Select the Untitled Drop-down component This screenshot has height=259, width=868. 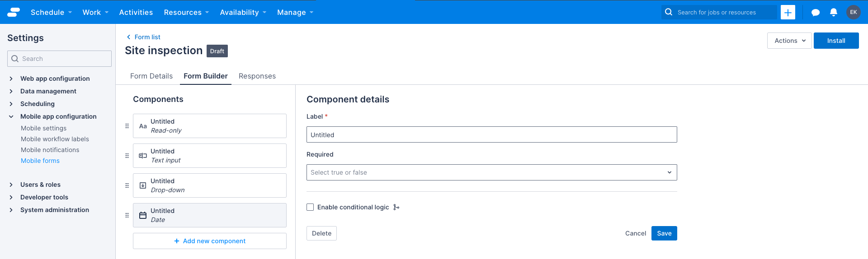(x=210, y=185)
